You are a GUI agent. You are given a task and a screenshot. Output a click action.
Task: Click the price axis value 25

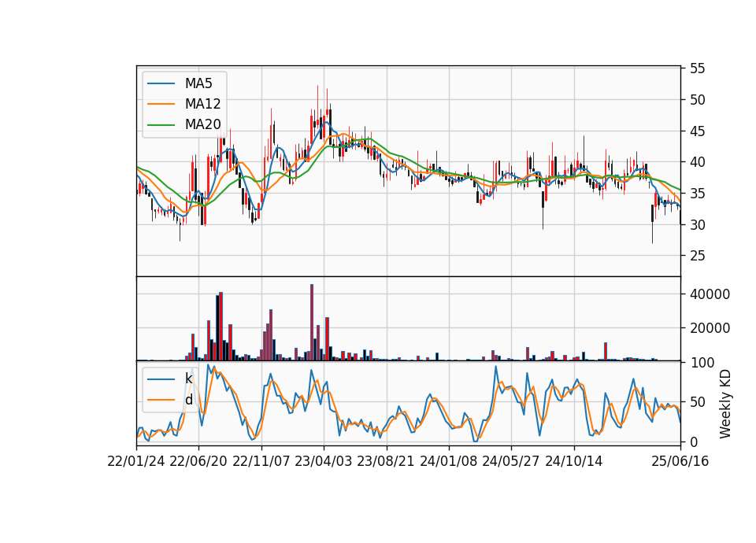click(x=697, y=256)
